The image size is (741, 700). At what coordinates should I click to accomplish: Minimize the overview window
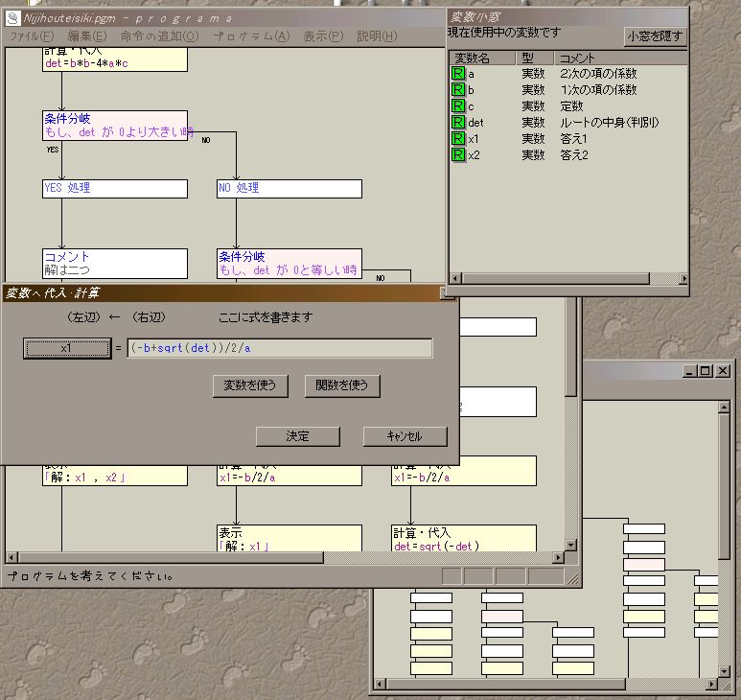pyautogui.click(x=690, y=371)
